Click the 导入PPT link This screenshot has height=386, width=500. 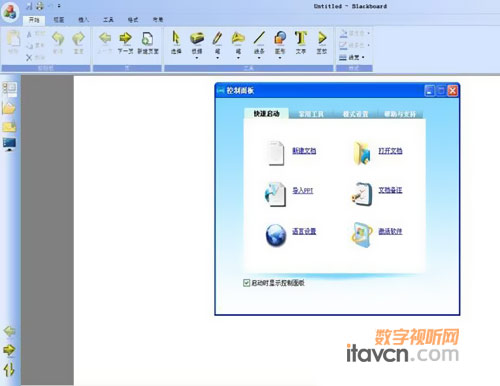coord(303,190)
